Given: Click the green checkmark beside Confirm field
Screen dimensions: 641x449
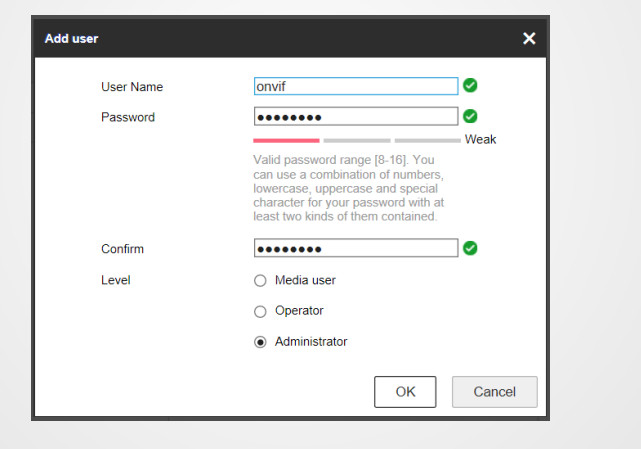Looking at the screenshot, I should (x=470, y=248).
